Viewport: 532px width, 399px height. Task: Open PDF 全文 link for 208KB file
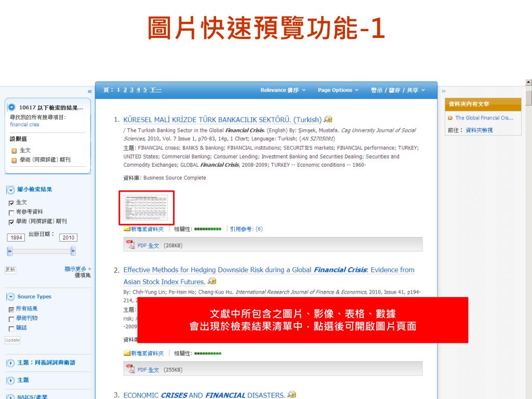(148, 246)
